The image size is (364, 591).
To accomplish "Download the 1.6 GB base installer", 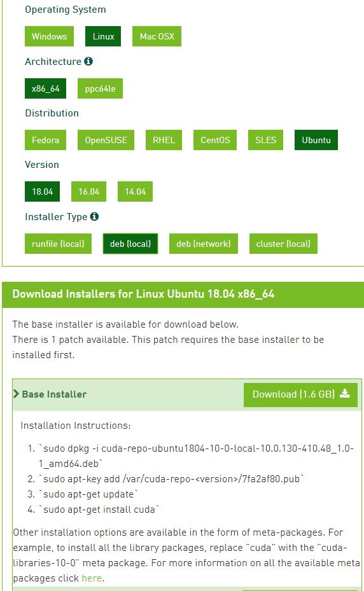I will coord(300,395).
